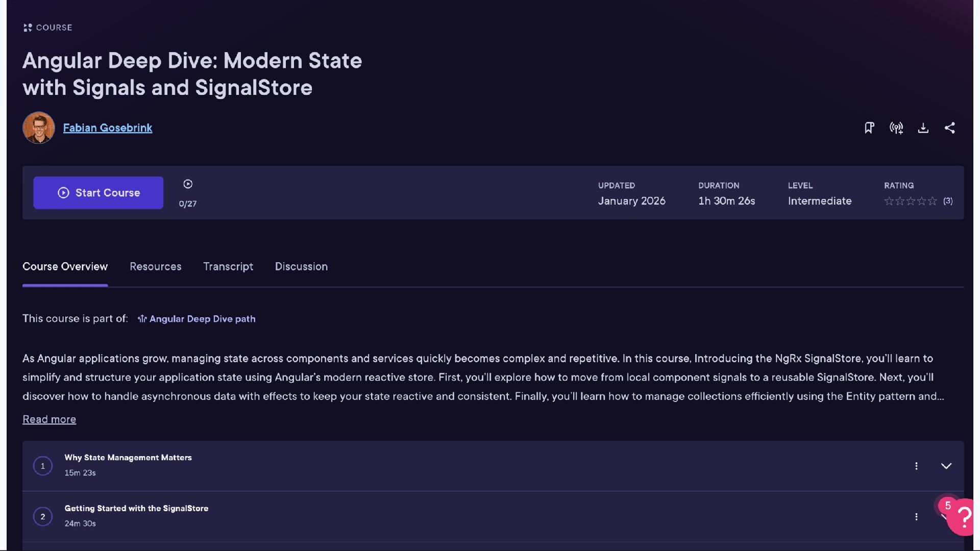Bookmark this course with the bookmark icon
The width and height of the screenshot is (980, 551).
click(869, 128)
